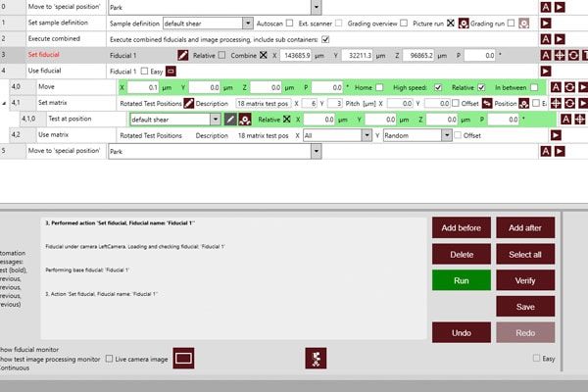Screen dimensions: 588x392
Task: Uncheck the High speed checkbox
Action: tap(437, 87)
